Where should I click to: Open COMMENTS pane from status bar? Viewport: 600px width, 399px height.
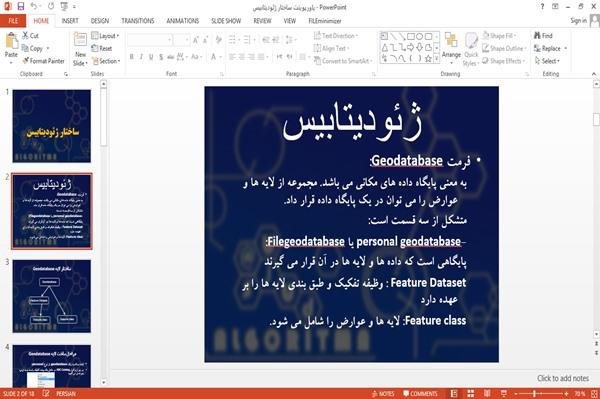coord(420,394)
